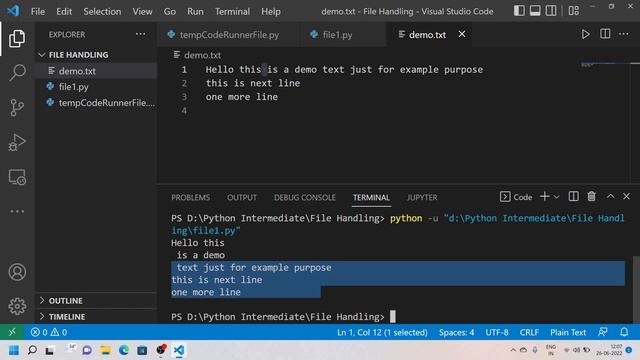Open notifications bell in status bar
The height and width of the screenshot is (360, 640).
pyautogui.click(x=624, y=332)
